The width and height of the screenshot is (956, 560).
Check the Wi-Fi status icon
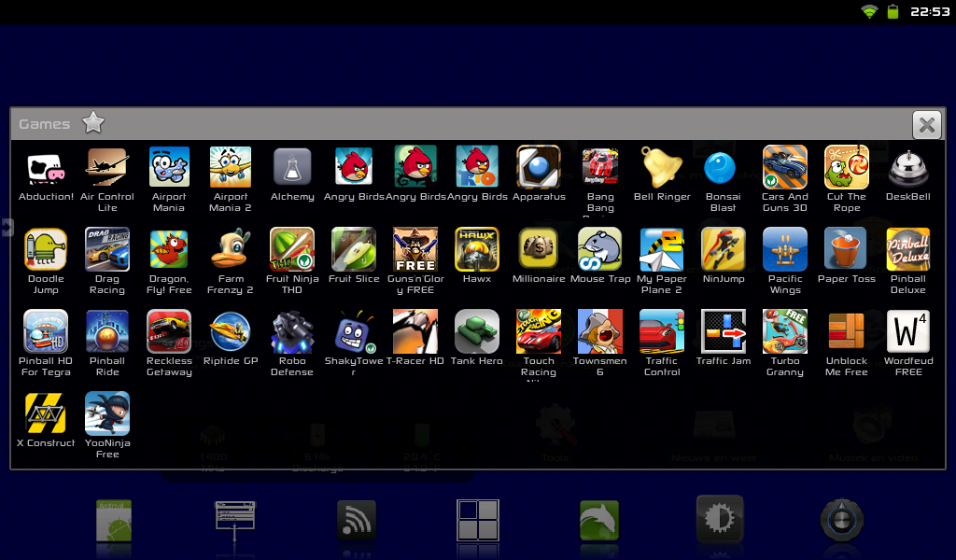coord(869,11)
